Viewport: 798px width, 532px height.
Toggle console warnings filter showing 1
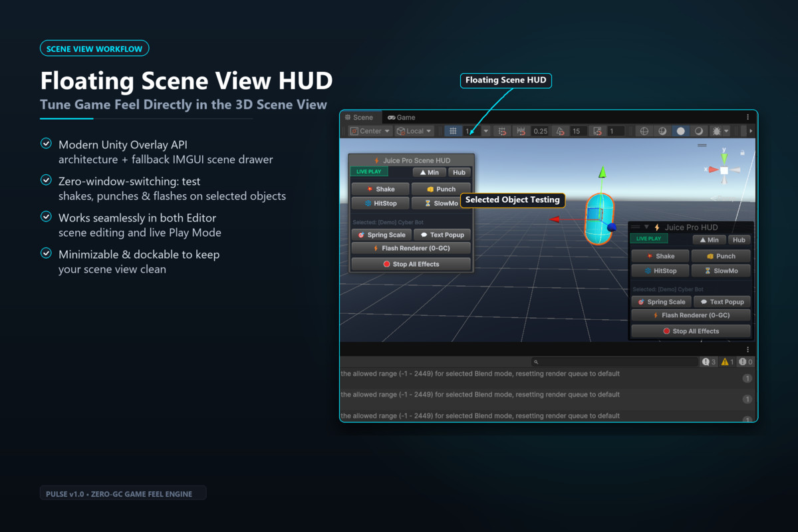pos(728,362)
